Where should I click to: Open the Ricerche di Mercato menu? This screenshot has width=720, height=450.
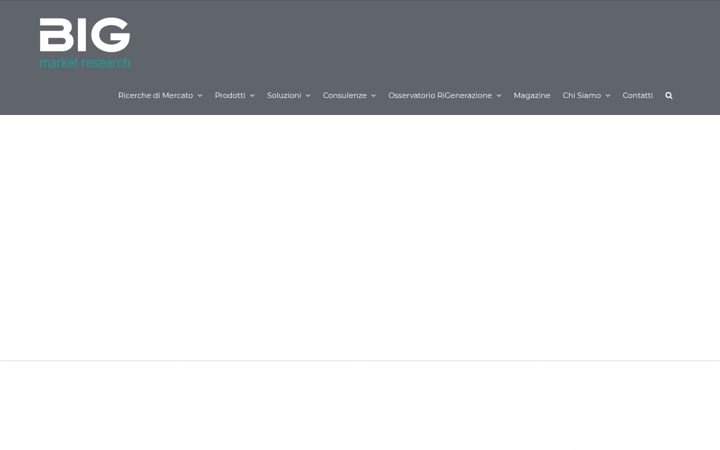coord(156,96)
